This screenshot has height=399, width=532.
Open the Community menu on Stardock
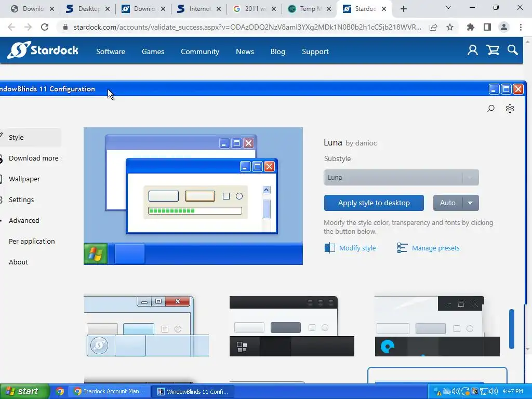click(x=200, y=51)
